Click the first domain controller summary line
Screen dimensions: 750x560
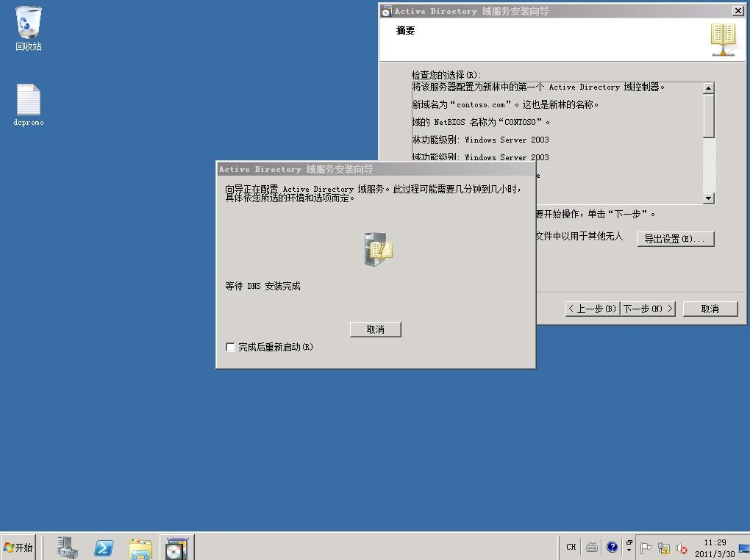[x=538, y=87]
